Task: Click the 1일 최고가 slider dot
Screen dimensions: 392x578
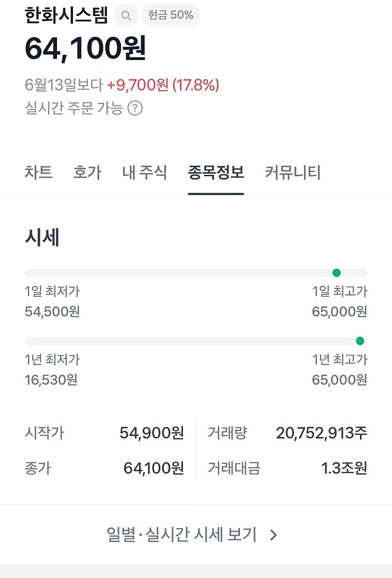Action: pos(337,272)
